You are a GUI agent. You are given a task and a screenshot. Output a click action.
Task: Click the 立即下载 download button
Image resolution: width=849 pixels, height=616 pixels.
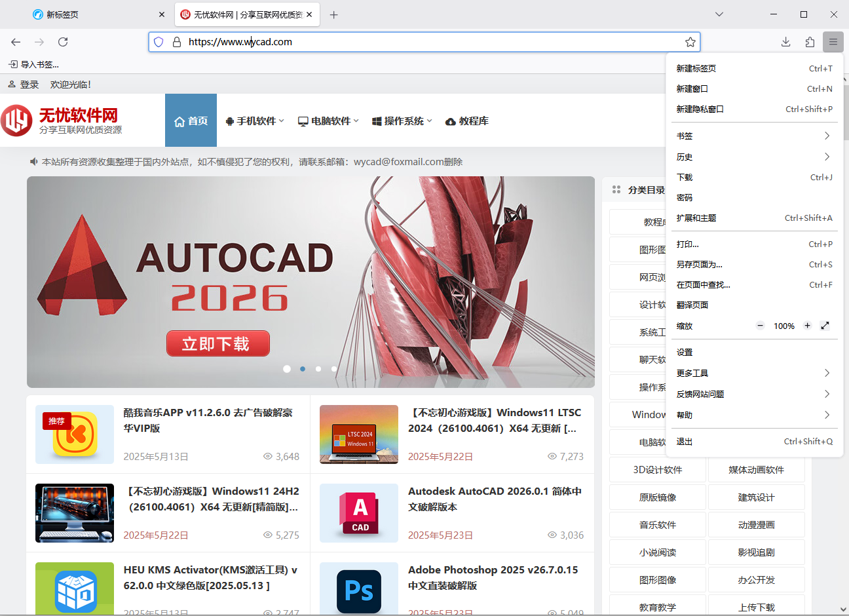[x=217, y=343]
